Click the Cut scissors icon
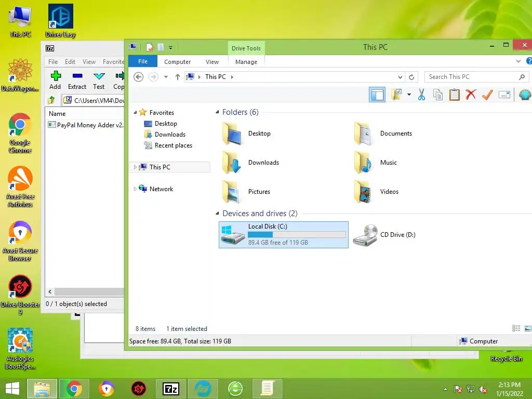 tap(421, 95)
